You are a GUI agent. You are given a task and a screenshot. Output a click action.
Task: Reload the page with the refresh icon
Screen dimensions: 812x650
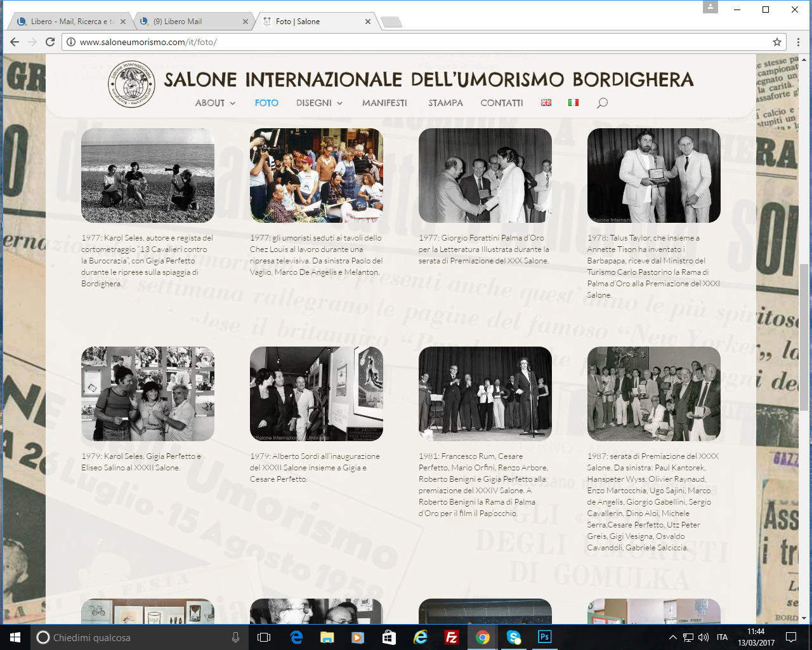50,42
